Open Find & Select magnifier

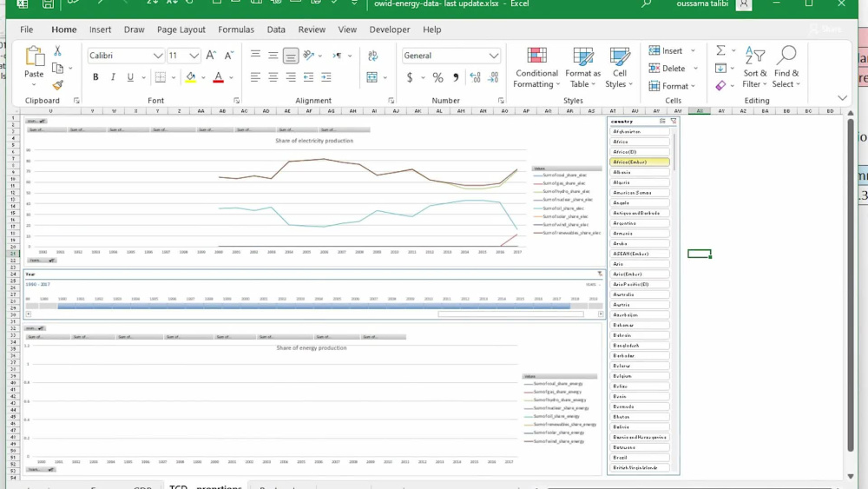point(786,68)
